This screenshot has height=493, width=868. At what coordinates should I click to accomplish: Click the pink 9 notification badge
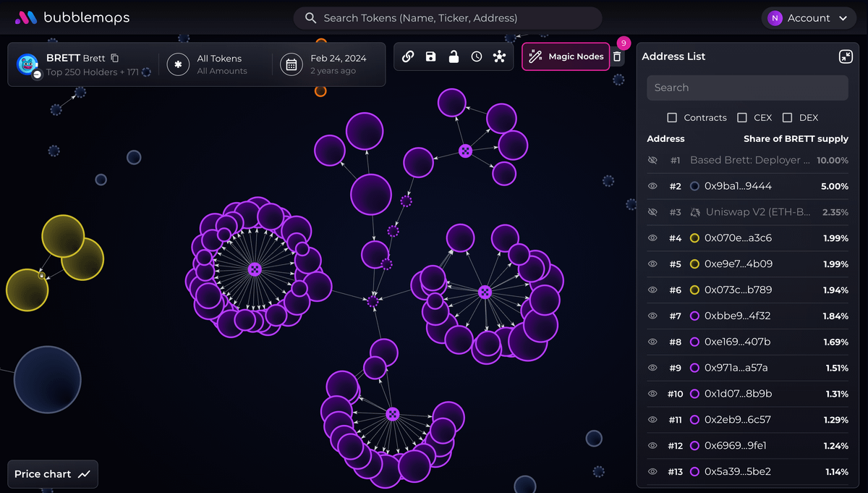(x=624, y=43)
